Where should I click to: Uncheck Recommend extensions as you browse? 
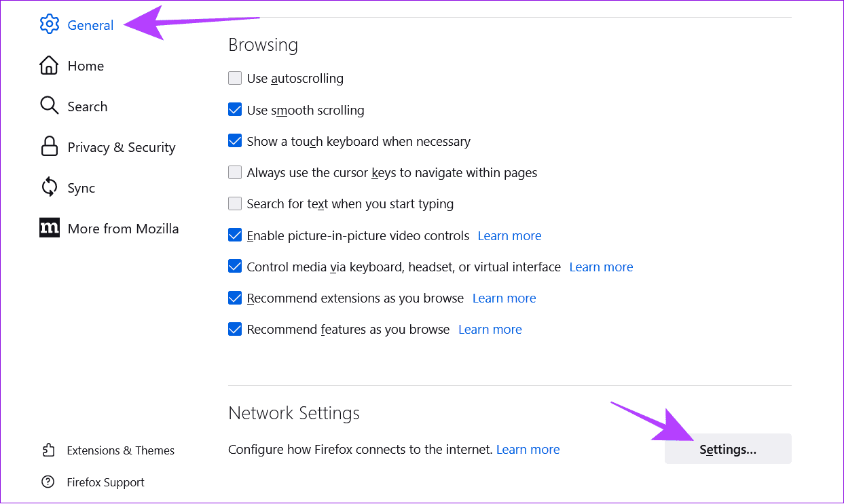pyautogui.click(x=235, y=298)
